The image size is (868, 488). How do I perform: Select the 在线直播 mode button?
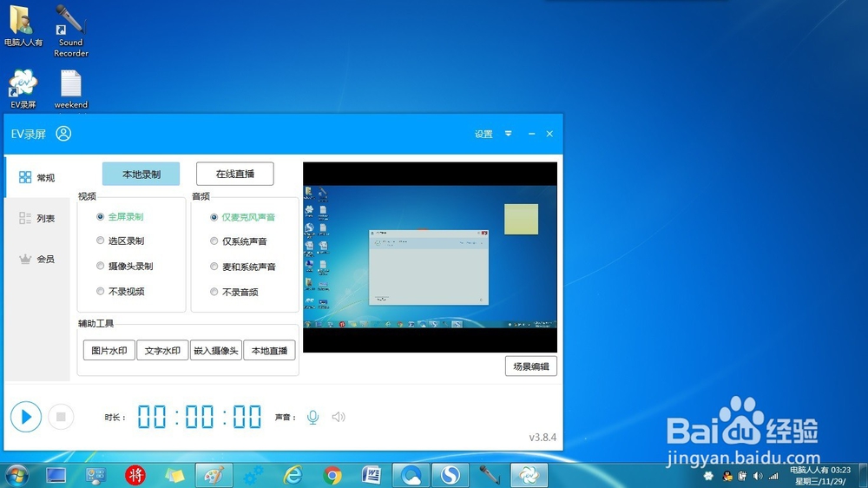click(x=234, y=174)
